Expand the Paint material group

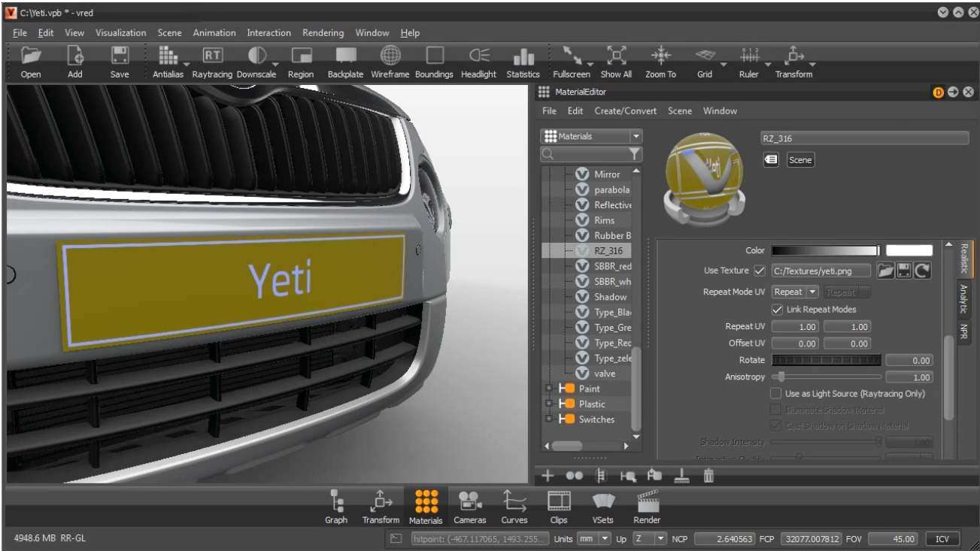click(549, 389)
